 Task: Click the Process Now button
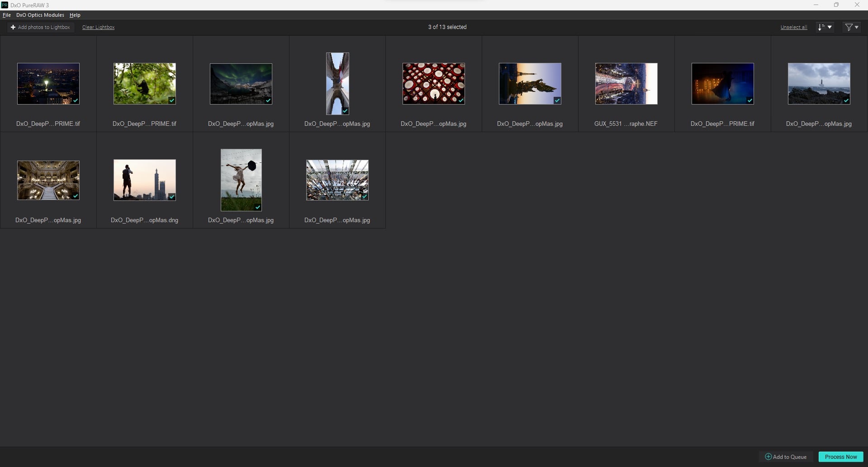pyautogui.click(x=840, y=457)
